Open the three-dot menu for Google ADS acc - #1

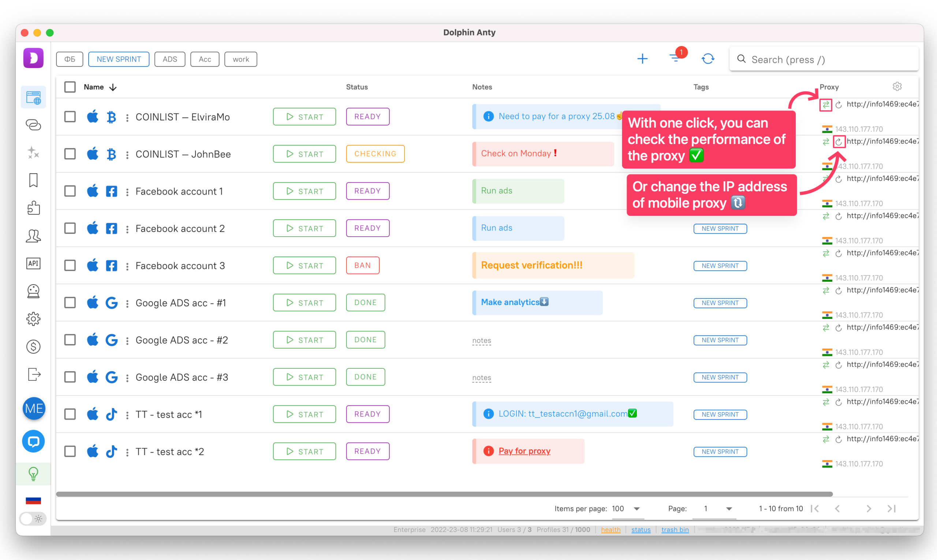[x=127, y=303]
